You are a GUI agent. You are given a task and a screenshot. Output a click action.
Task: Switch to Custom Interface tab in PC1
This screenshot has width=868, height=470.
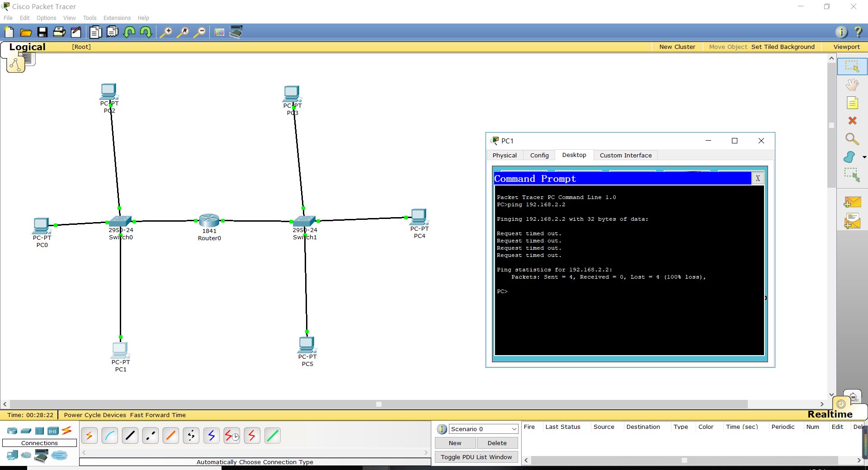click(626, 155)
